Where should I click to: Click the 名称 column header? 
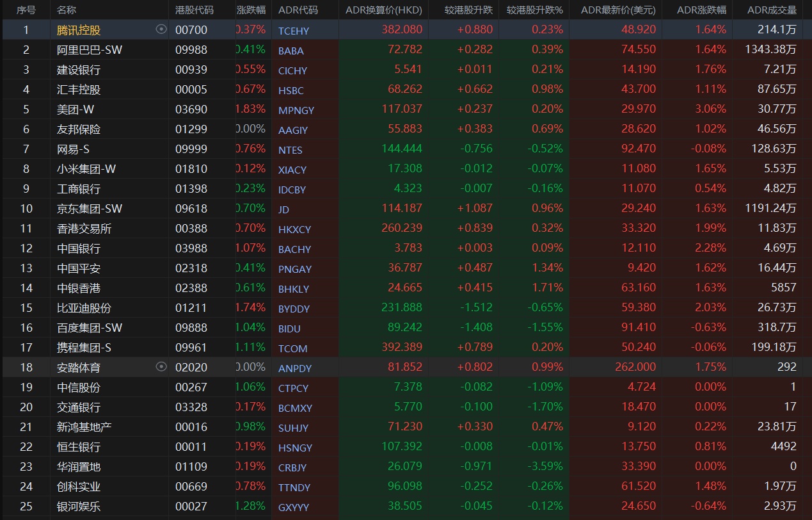coord(67,10)
